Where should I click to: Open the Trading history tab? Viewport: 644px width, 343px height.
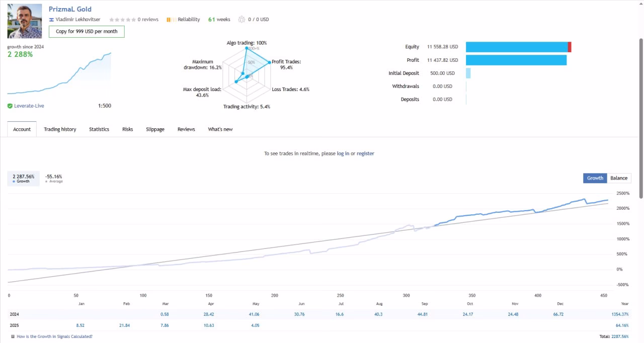[60, 129]
